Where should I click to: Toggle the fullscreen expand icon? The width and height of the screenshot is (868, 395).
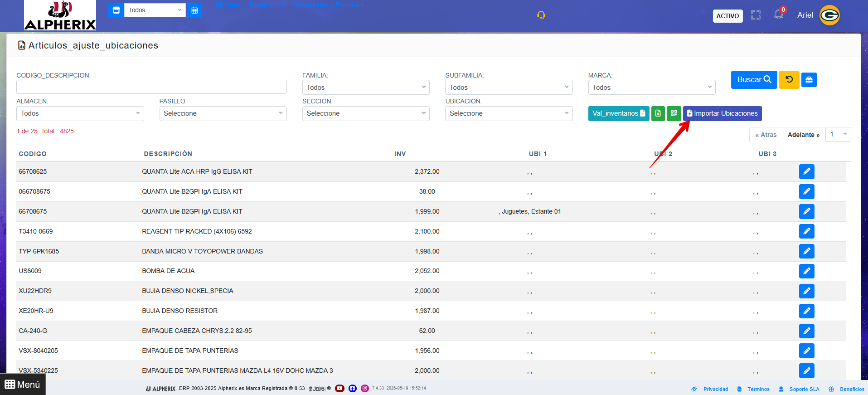756,15
